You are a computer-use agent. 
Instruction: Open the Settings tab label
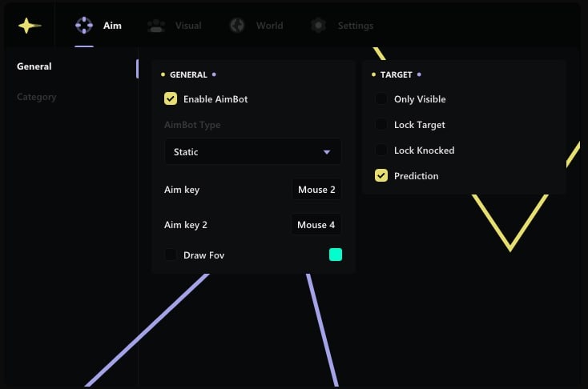pyautogui.click(x=355, y=26)
